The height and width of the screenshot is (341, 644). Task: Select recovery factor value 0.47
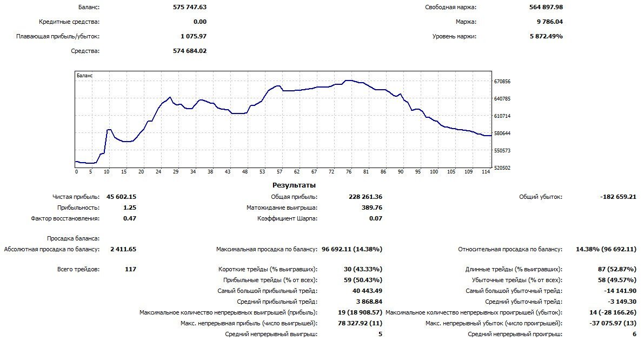tap(130, 218)
